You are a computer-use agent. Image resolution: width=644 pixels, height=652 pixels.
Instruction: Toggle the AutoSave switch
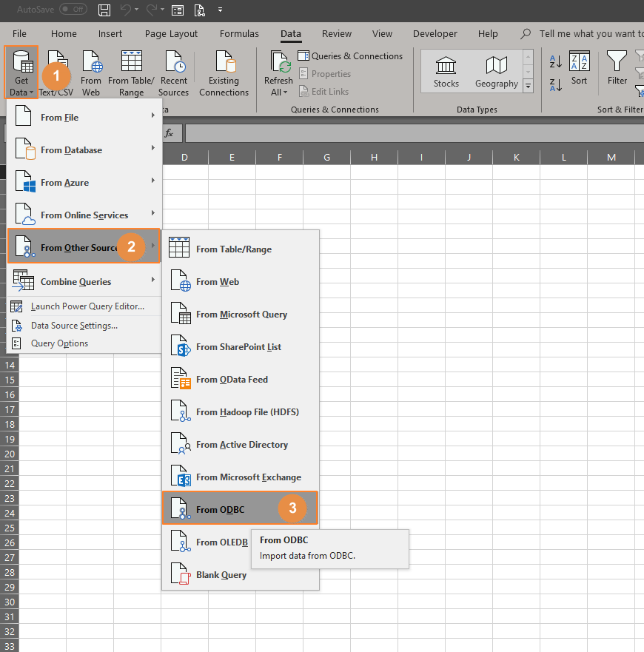pos(73,9)
